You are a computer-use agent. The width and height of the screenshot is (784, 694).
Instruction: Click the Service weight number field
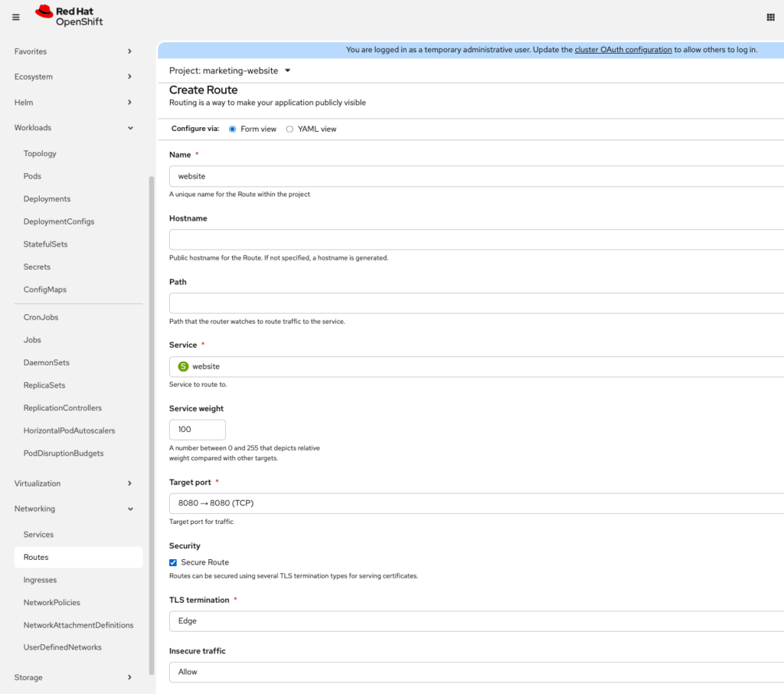(198, 430)
